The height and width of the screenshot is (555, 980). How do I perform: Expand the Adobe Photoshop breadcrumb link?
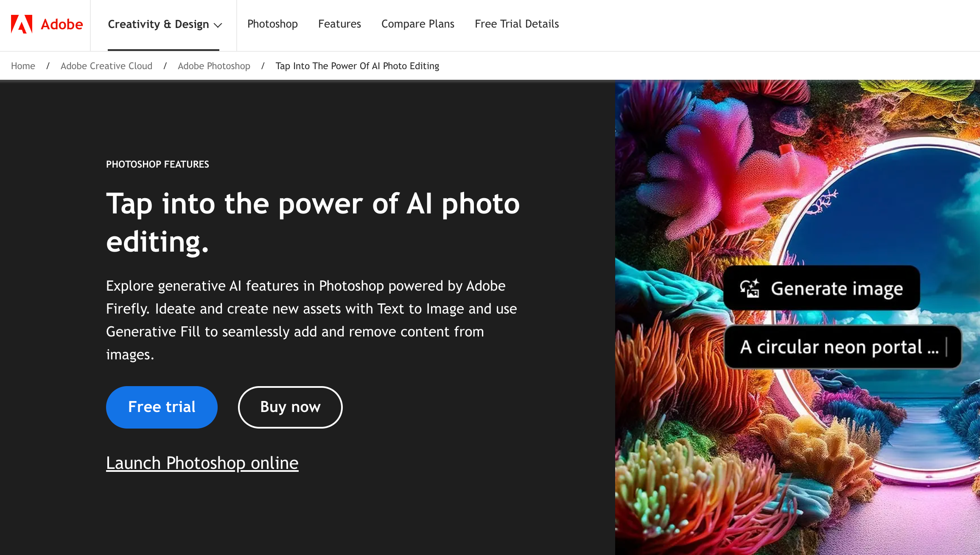214,66
